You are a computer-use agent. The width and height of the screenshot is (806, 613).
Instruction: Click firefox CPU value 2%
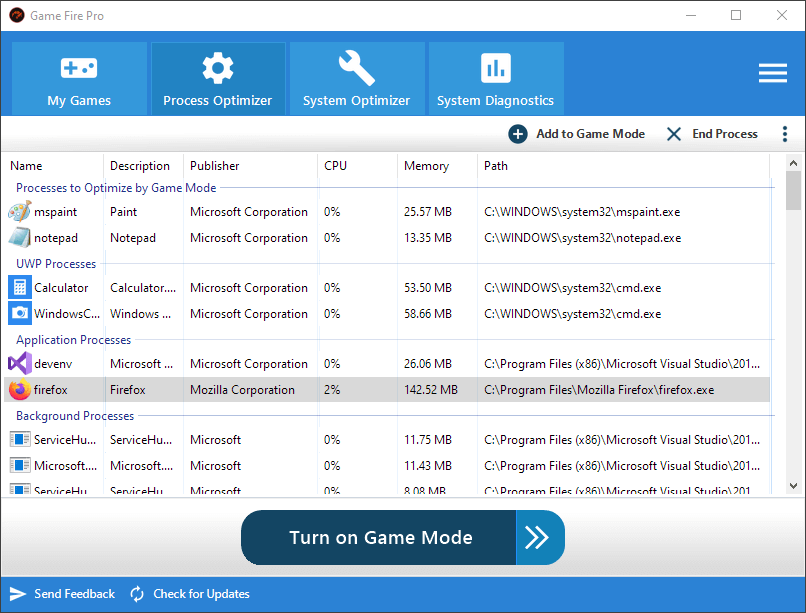point(332,390)
